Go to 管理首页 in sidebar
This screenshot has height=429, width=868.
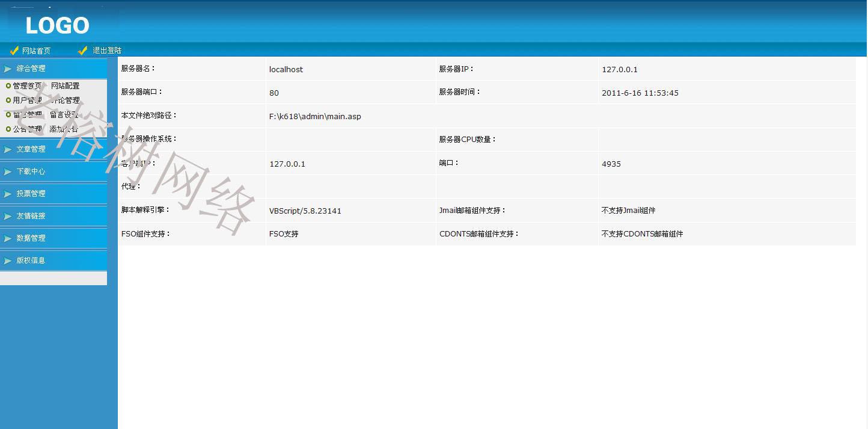[x=28, y=86]
